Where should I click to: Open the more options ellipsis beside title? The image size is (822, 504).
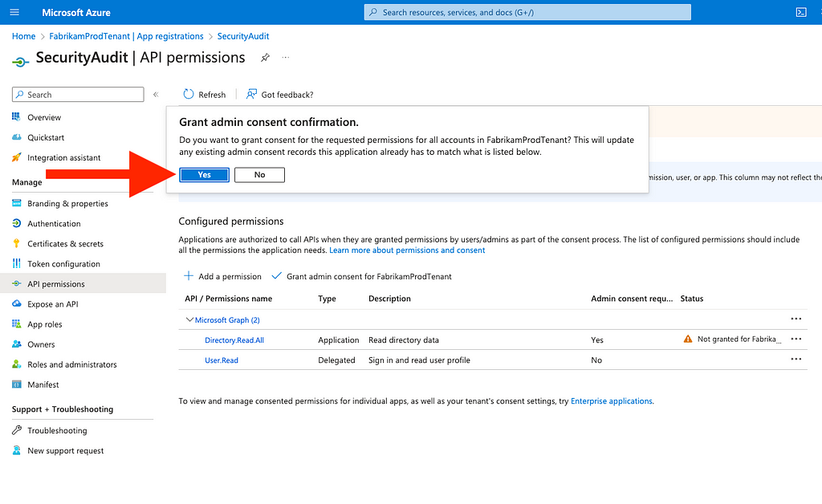pos(285,58)
